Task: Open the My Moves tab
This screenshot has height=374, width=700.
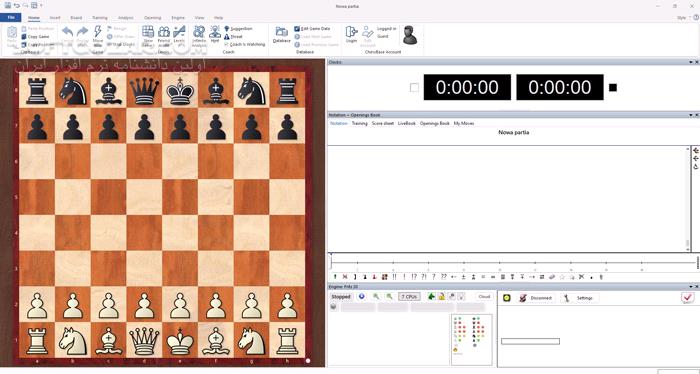Action: pyautogui.click(x=464, y=123)
